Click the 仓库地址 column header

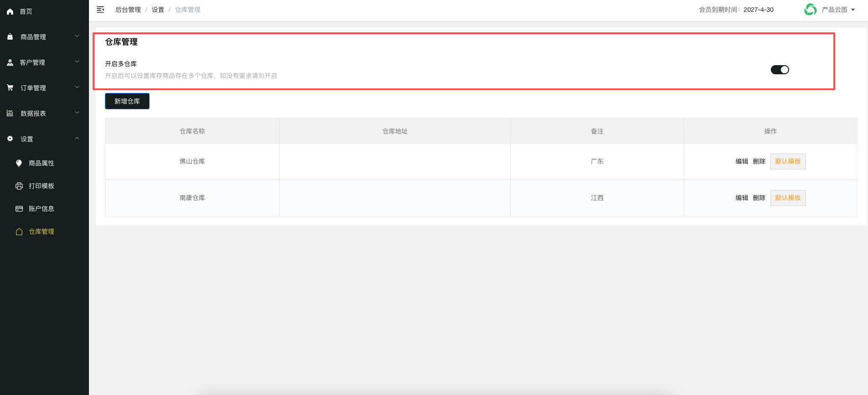coord(395,131)
